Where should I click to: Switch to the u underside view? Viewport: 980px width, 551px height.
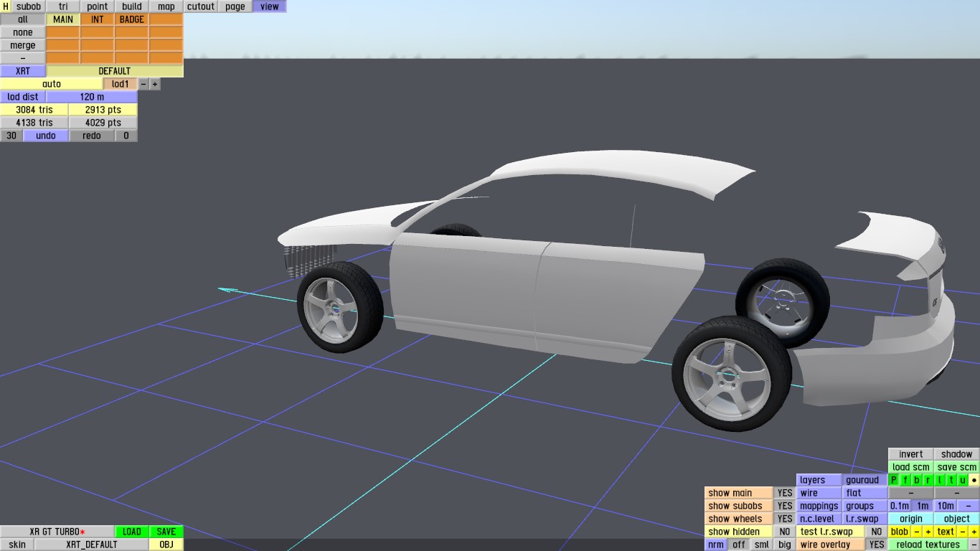963,480
